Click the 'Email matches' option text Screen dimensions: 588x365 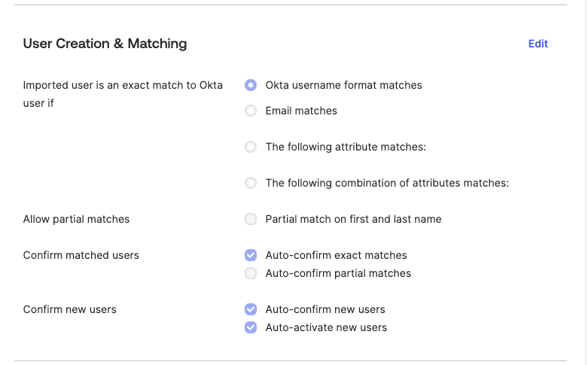coord(301,111)
